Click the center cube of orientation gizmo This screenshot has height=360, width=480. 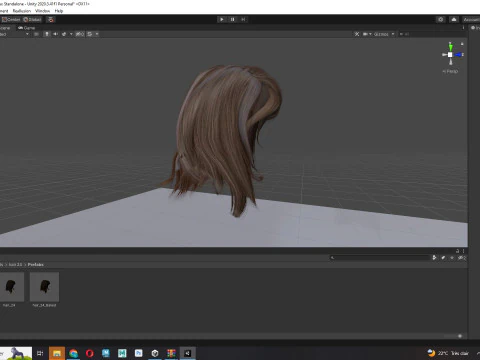[x=450, y=55]
